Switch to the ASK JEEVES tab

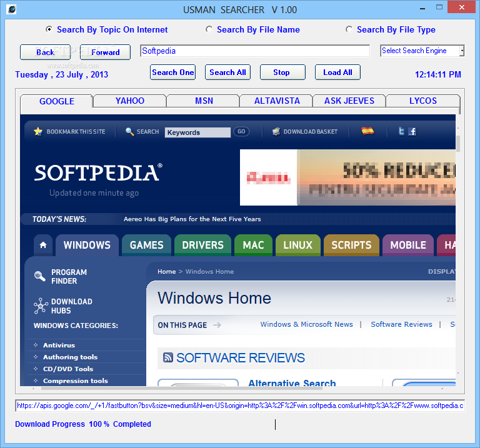[x=349, y=101]
